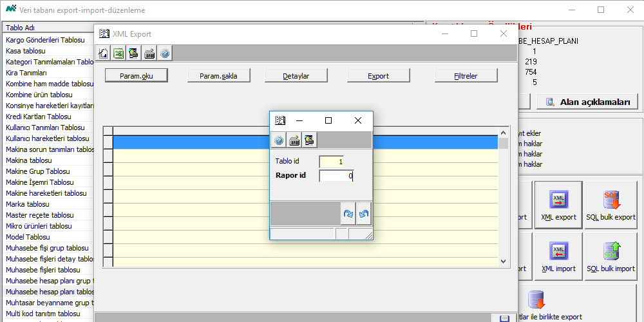Image resolution: width=644 pixels, height=322 pixels.
Task: Click the SQL bulk export icon button
Action: (612, 205)
